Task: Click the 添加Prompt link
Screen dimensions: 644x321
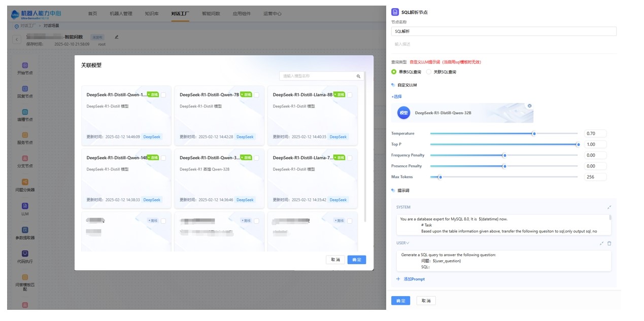Action: pos(414,279)
